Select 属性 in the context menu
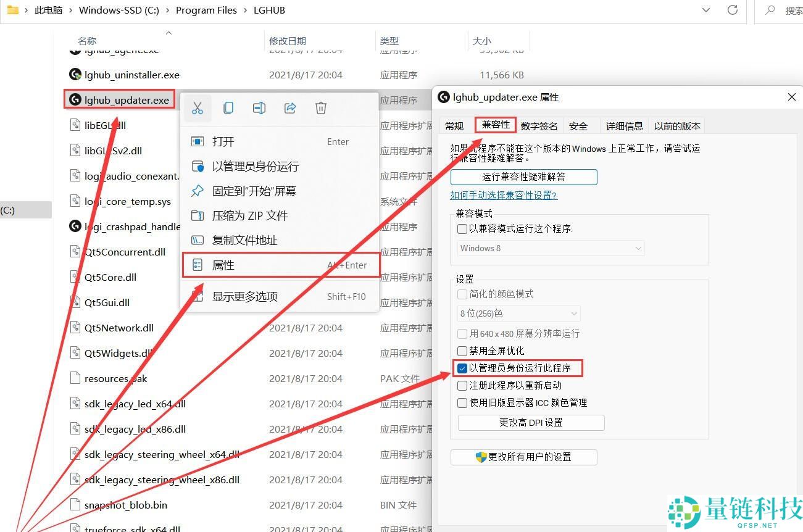The width and height of the screenshot is (803, 532). (281, 265)
